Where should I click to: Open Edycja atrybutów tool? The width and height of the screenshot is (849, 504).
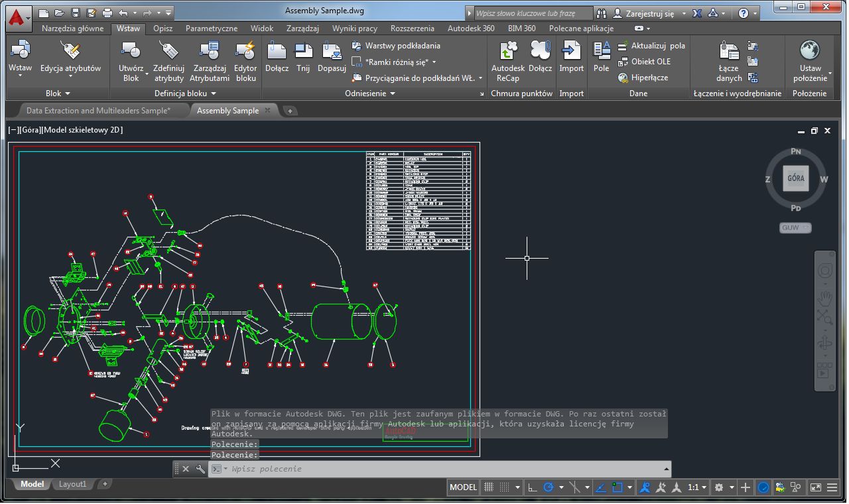[70, 58]
